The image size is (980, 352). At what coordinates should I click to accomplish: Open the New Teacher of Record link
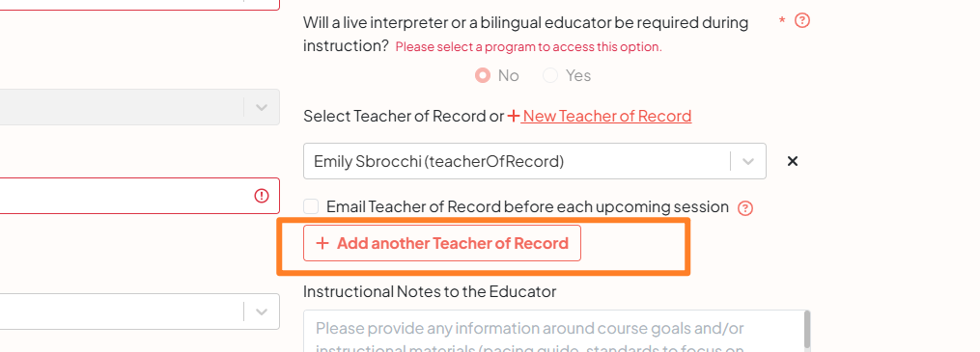pos(605,116)
